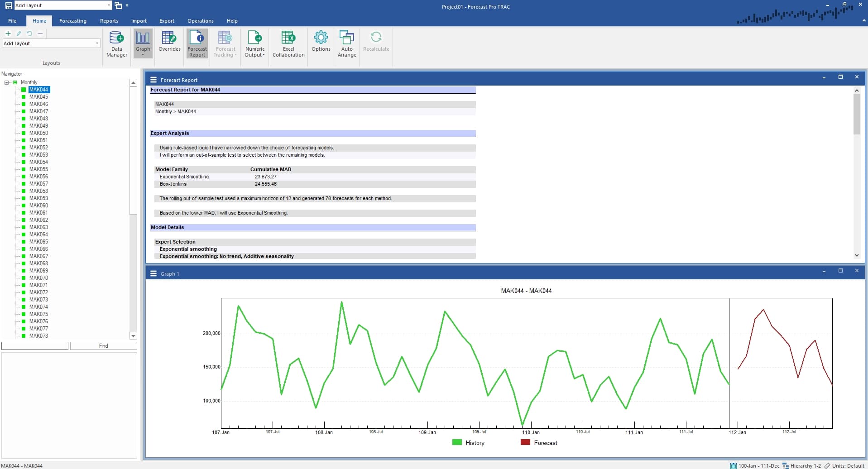
Task: Collapse the Monthly node in the Navigator
Action: (x=6, y=82)
